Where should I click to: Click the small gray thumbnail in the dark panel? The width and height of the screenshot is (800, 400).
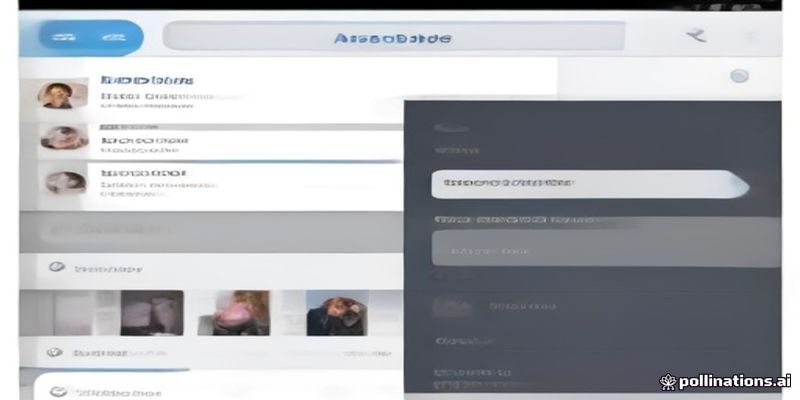click(452, 307)
